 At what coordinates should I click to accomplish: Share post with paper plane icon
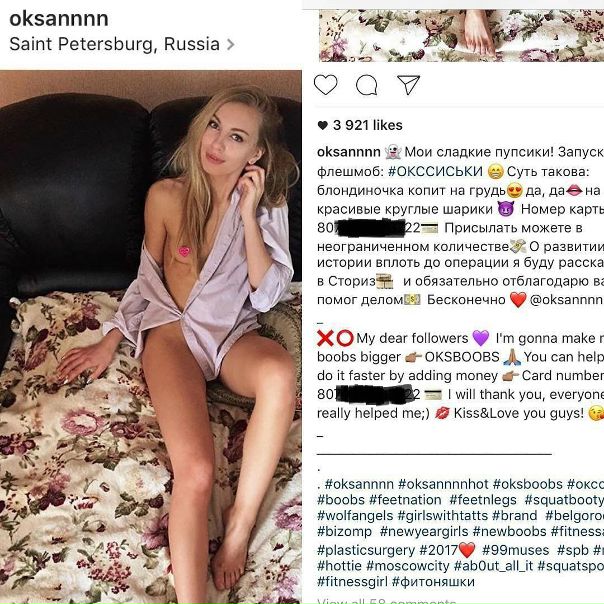point(408,84)
